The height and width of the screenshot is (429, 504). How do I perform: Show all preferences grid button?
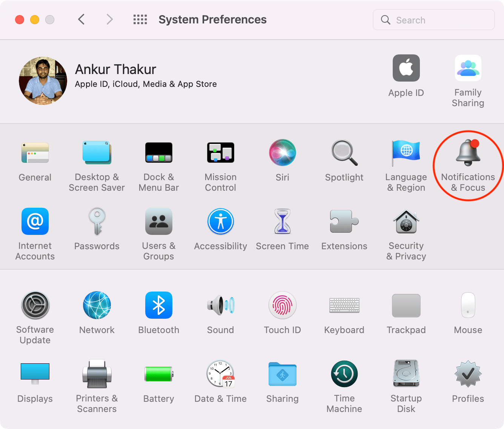140,19
